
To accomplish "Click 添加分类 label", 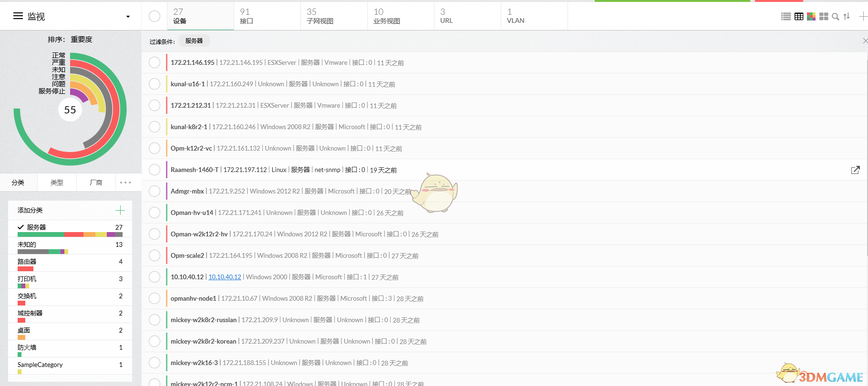I will pos(30,210).
